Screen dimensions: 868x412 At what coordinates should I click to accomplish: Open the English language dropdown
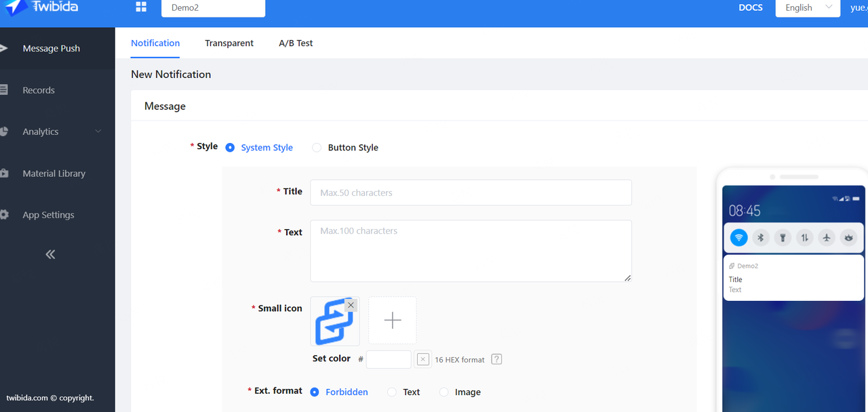[808, 7]
